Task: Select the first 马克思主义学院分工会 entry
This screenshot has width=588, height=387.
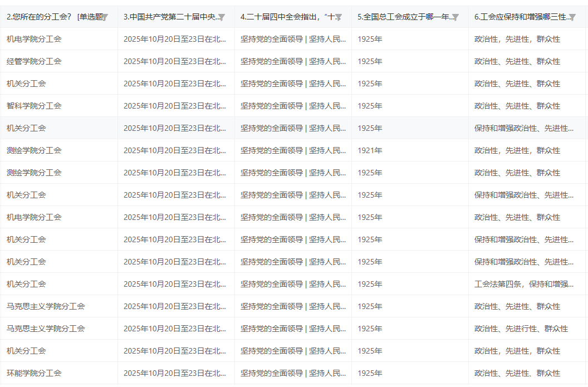Action: 46,306
